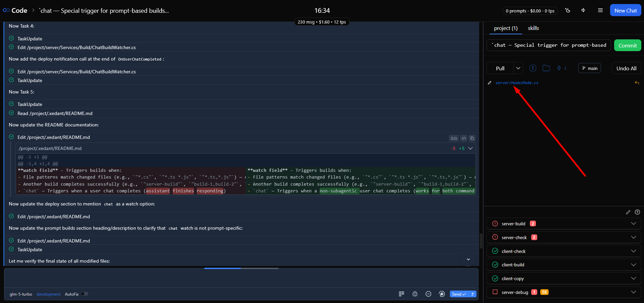This screenshot has height=303, width=644.
Task: Open server/HooksMode.cs changed file link
Action: [x=517, y=83]
